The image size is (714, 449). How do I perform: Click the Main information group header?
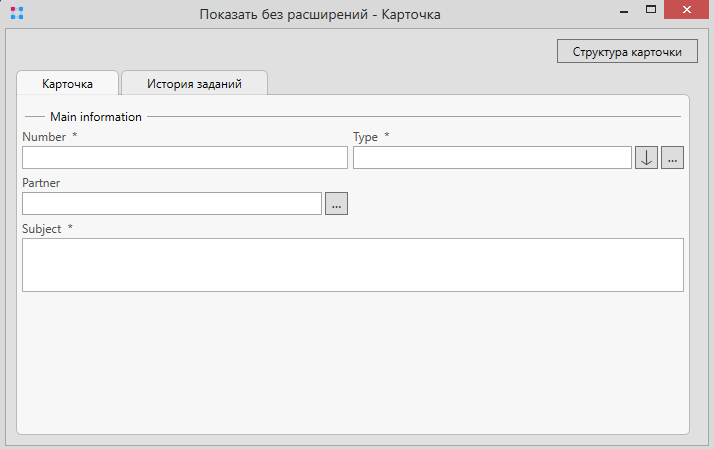coord(95,117)
